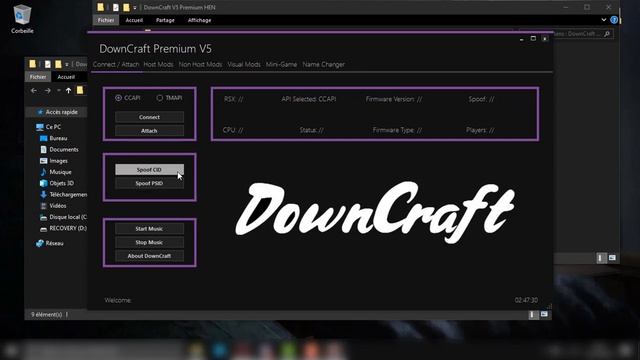Click properties icon in rear Explorer title bar
The height and width of the screenshot is (360, 640).
pos(116,7)
